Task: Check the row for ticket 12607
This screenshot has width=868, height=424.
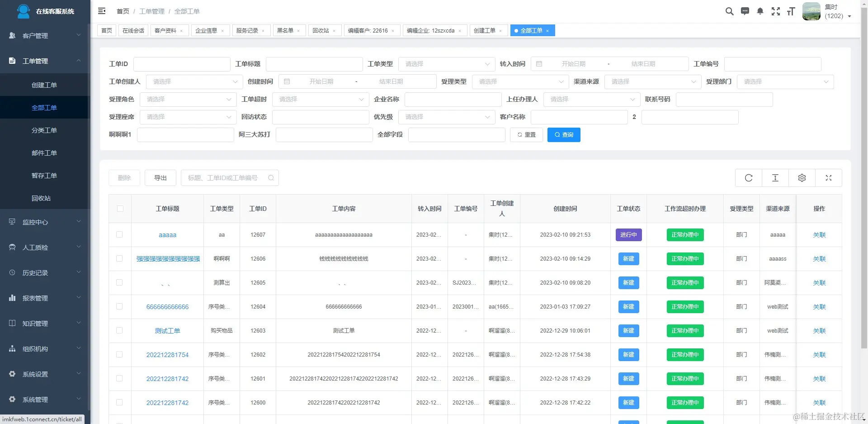Action: tap(119, 234)
